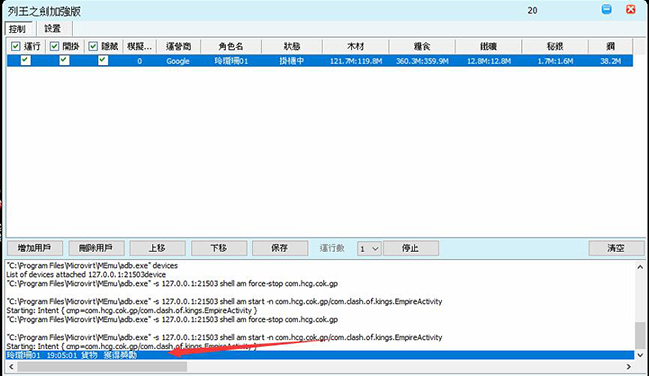
Task: Click the 清空 button
Action: click(616, 248)
